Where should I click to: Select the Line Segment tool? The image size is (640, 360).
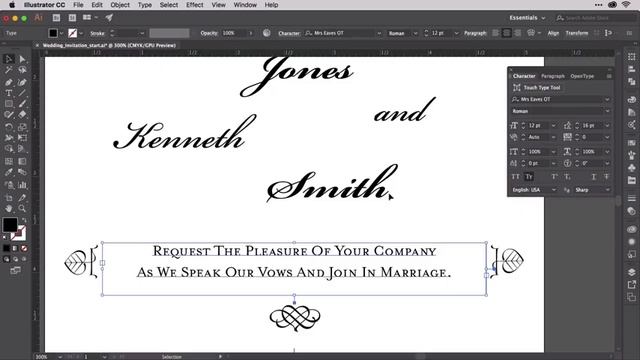pos(22,93)
